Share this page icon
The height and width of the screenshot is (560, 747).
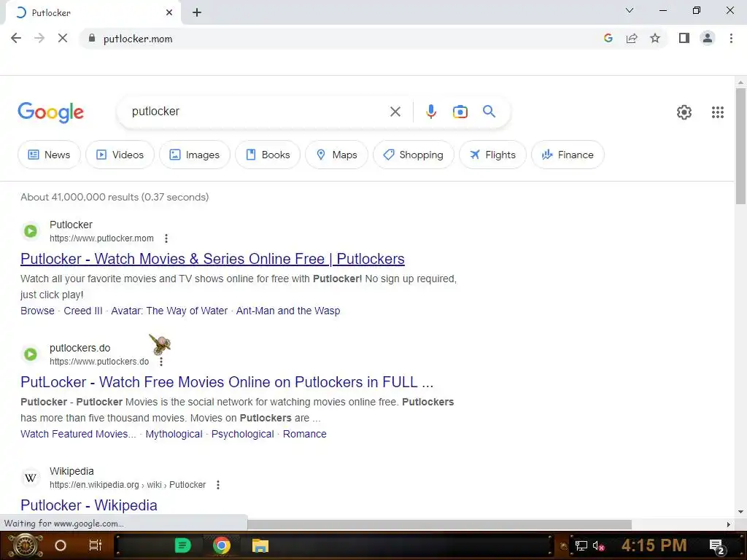pos(632,38)
